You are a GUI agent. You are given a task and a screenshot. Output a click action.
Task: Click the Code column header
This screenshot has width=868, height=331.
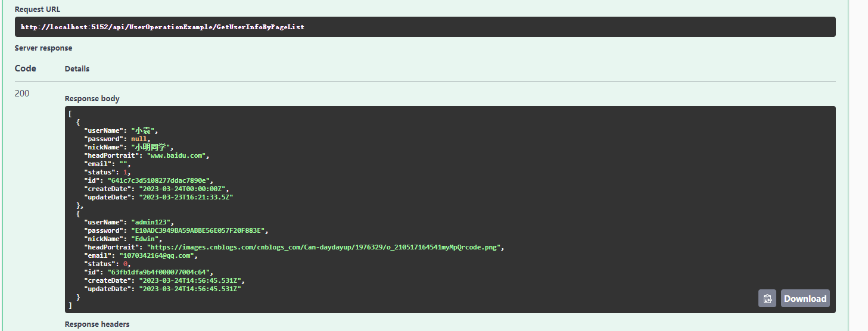coord(26,68)
